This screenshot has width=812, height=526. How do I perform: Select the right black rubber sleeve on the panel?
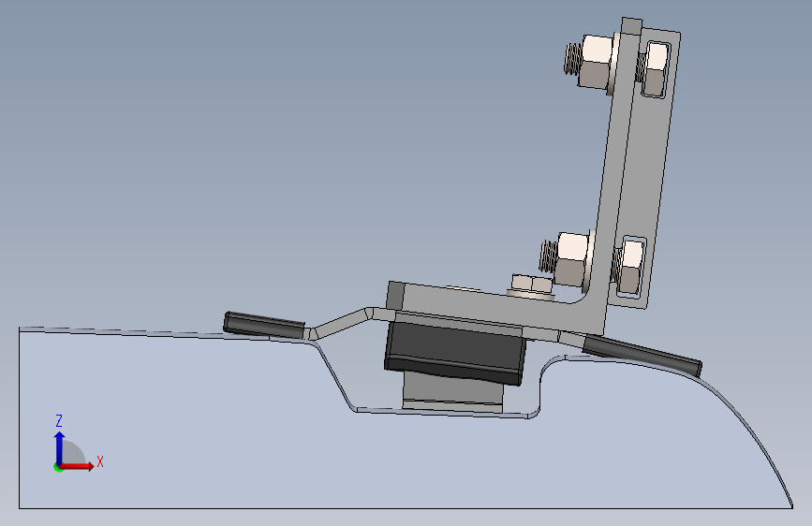point(642,354)
